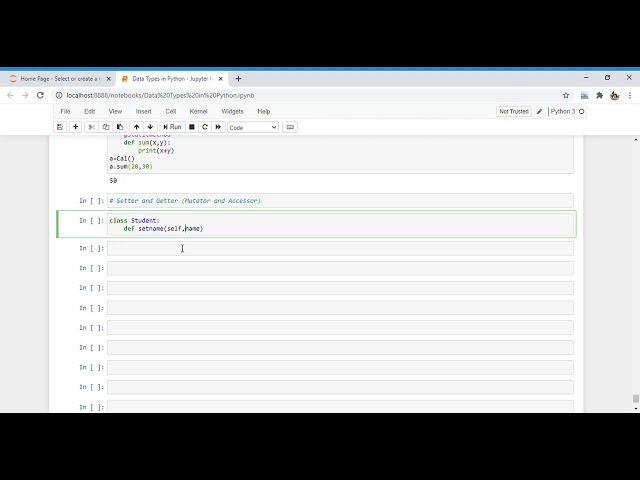Copy selected cells from the toolbar
The image size is (640, 480).
pos(106,127)
